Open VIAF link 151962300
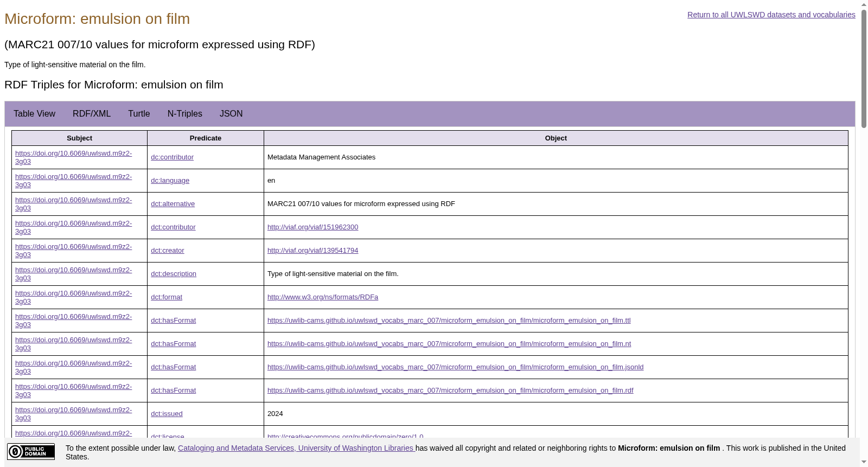 pos(312,227)
